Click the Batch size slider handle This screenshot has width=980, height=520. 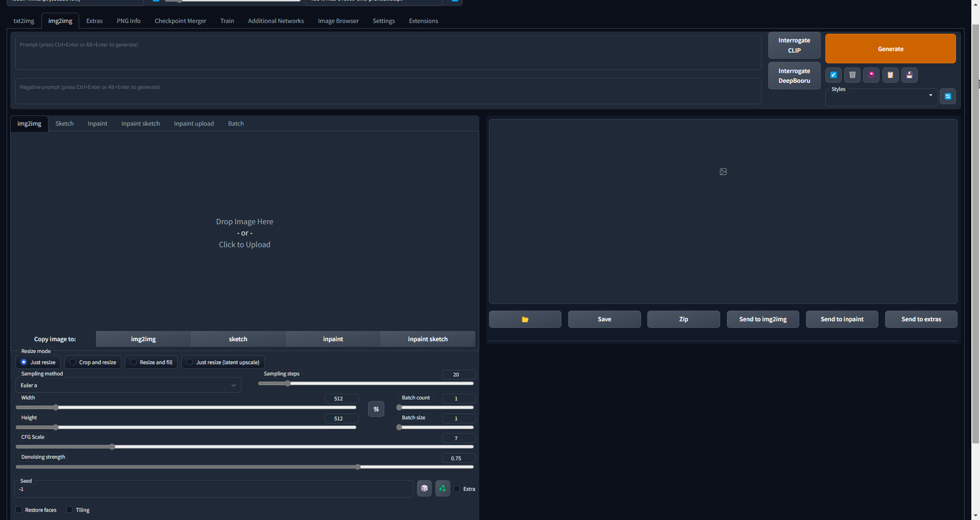pyautogui.click(x=399, y=428)
